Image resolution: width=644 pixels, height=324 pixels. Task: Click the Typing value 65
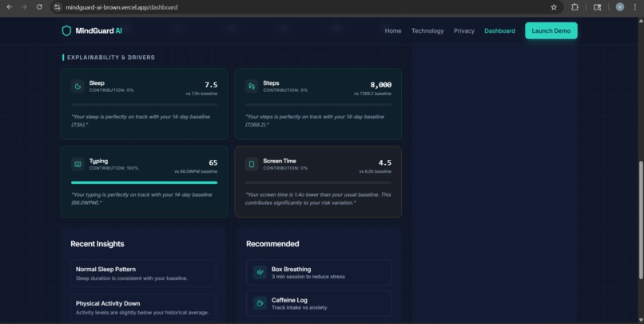[213, 163]
